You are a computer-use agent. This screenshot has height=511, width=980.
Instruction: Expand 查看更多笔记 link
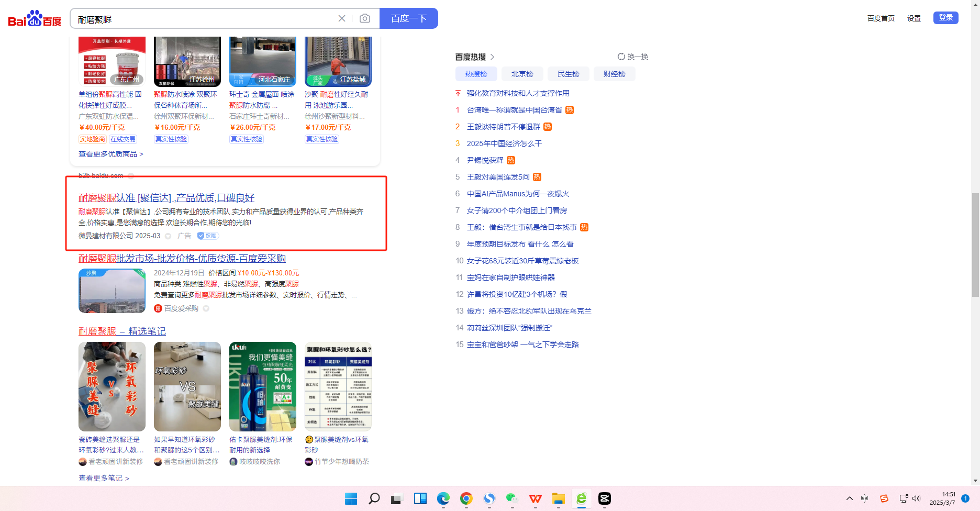(104, 478)
